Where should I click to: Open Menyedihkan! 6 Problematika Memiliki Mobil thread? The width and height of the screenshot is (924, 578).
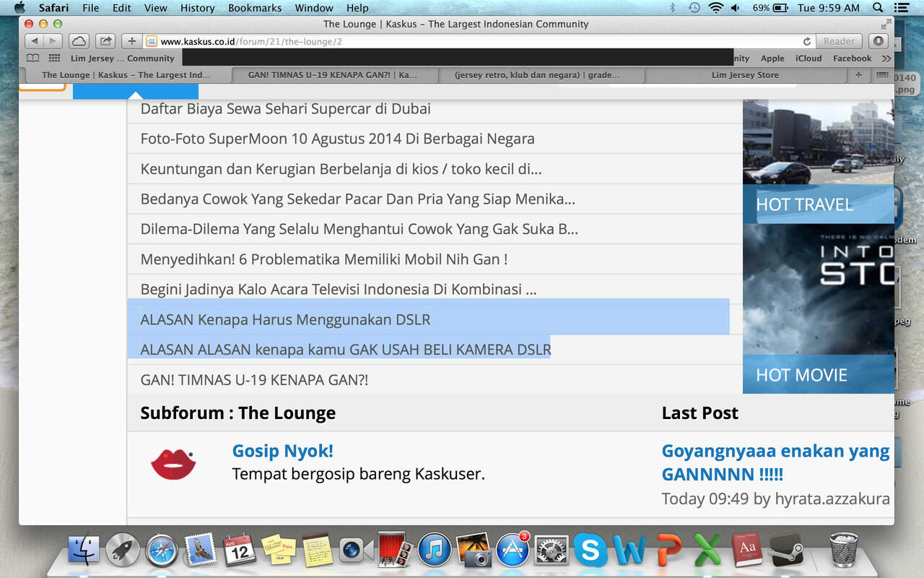pos(324,259)
